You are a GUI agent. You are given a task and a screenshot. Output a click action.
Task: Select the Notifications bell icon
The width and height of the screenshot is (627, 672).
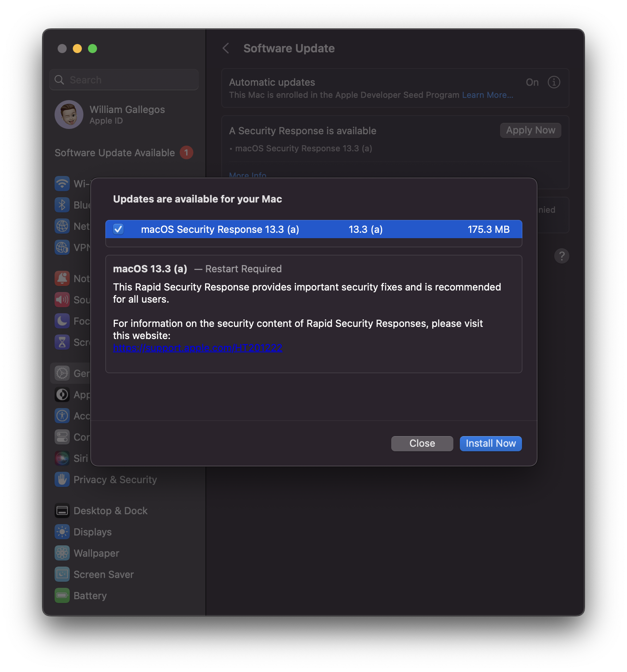[x=62, y=279]
